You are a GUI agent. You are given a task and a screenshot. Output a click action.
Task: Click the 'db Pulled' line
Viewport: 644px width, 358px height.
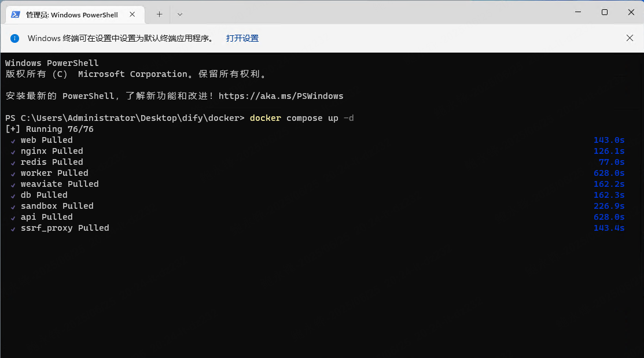coord(44,195)
